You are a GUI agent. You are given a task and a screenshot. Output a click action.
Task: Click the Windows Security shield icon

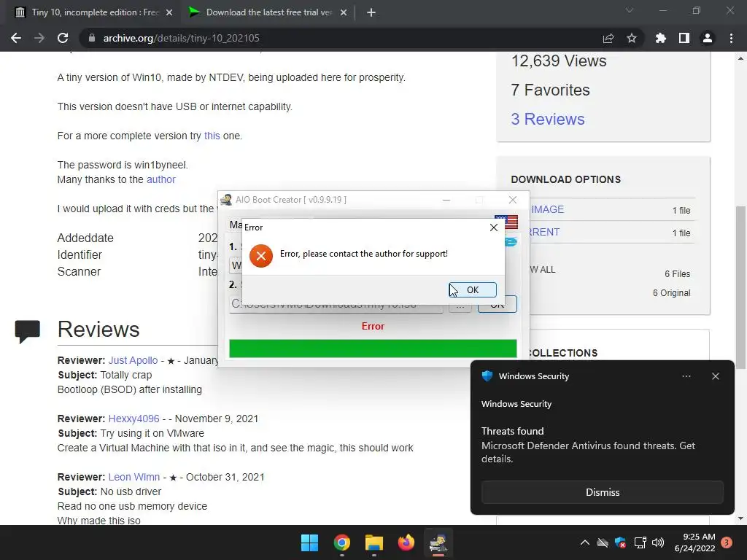[x=487, y=376]
